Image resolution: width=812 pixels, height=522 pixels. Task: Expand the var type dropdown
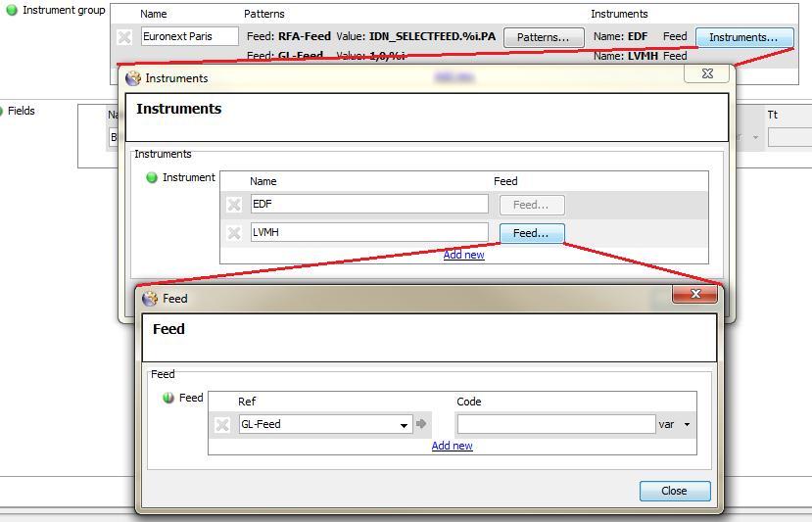687,425
